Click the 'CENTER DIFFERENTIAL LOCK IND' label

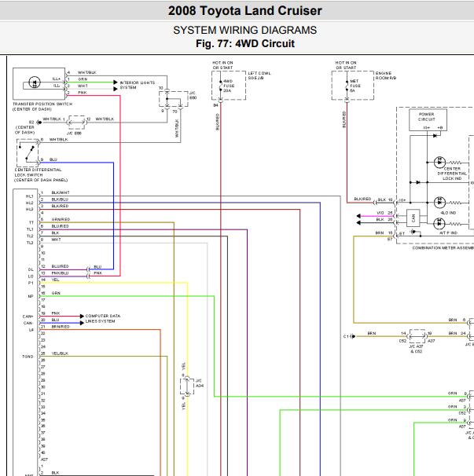[x=452, y=174]
